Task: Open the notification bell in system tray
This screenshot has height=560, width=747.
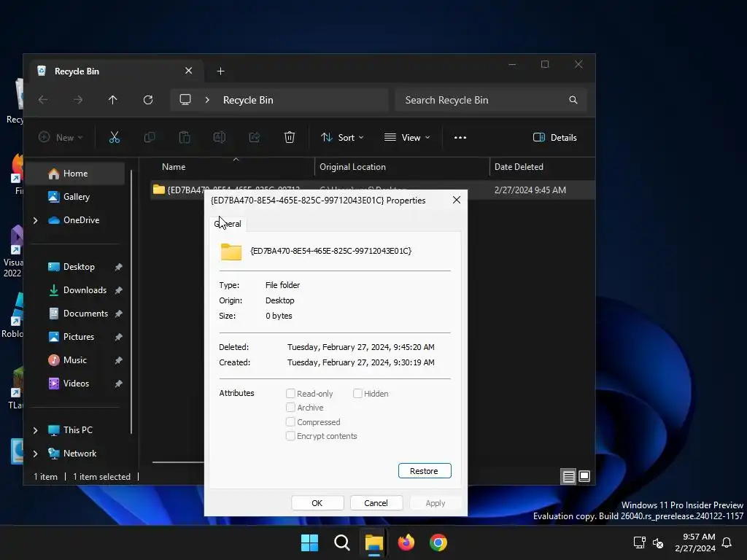Action: coord(727,542)
